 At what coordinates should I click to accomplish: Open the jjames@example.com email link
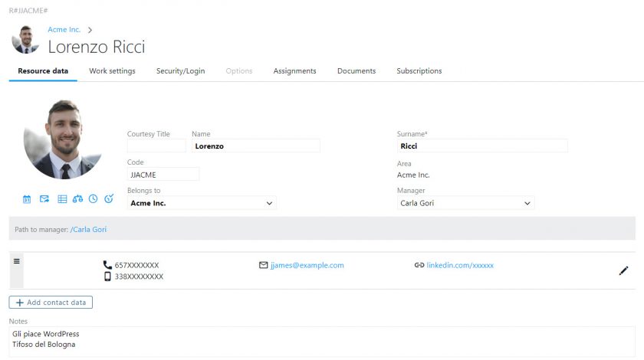(x=307, y=265)
